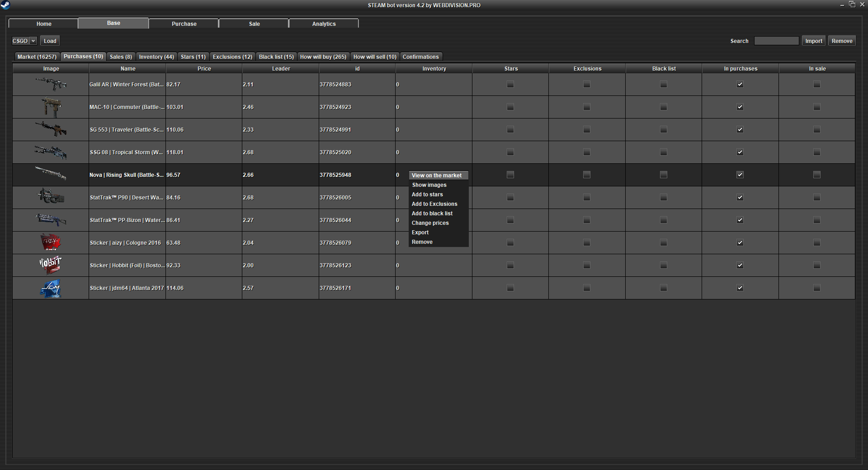
Task: Click the Import button
Action: tap(813, 41)
